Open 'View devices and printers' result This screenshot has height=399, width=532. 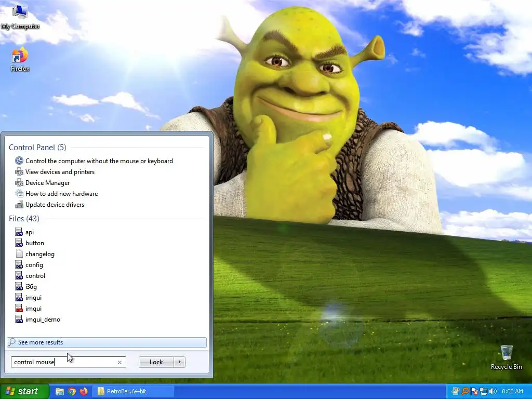coord(60,171)
